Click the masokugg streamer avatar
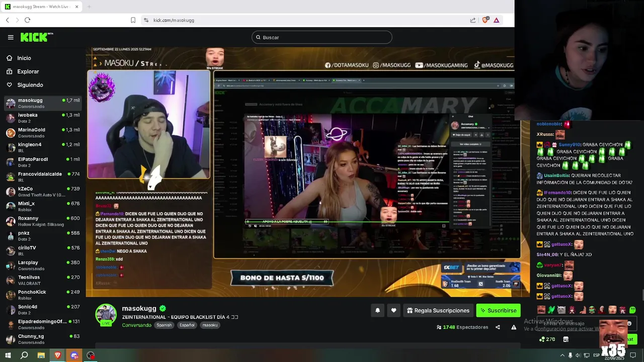This screenshot has width=644, height=362. click(106, 314)
